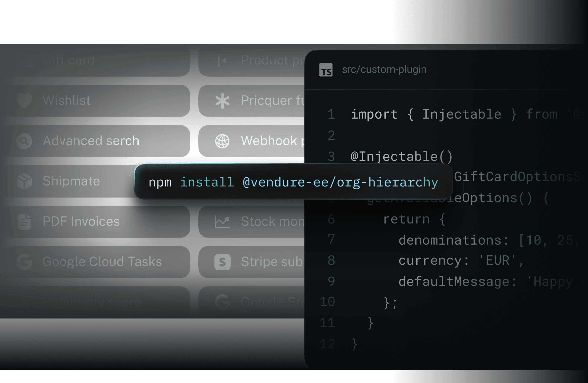Image resolution: width=588 pixels, height=383 pixels.
Task: Click the Google Cloud Tasks G icon
Action: (24, 262)
